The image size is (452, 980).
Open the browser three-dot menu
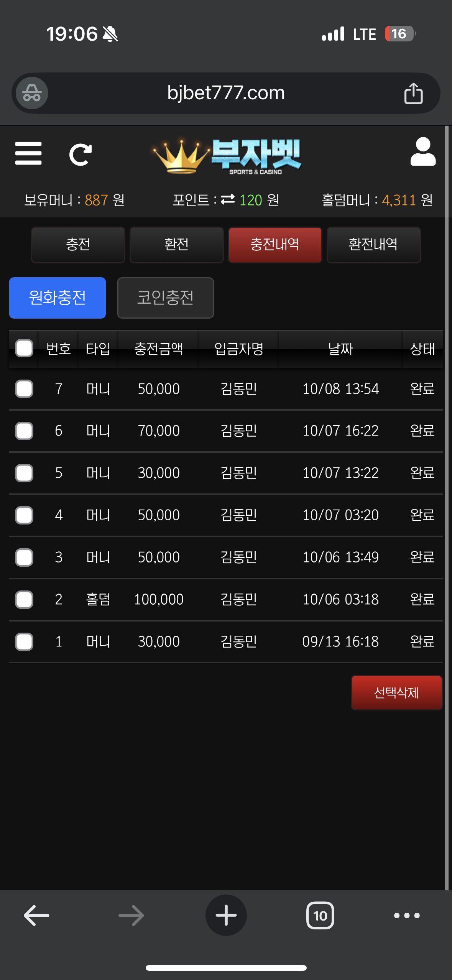(x=407, y=916)
